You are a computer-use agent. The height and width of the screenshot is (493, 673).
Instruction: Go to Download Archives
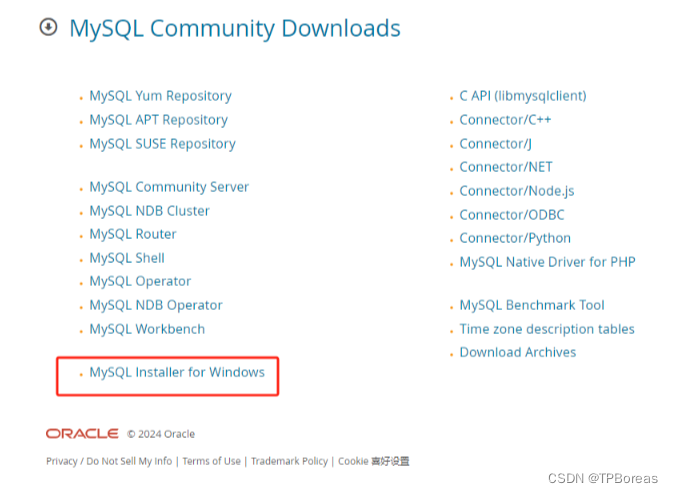point(518,352)
